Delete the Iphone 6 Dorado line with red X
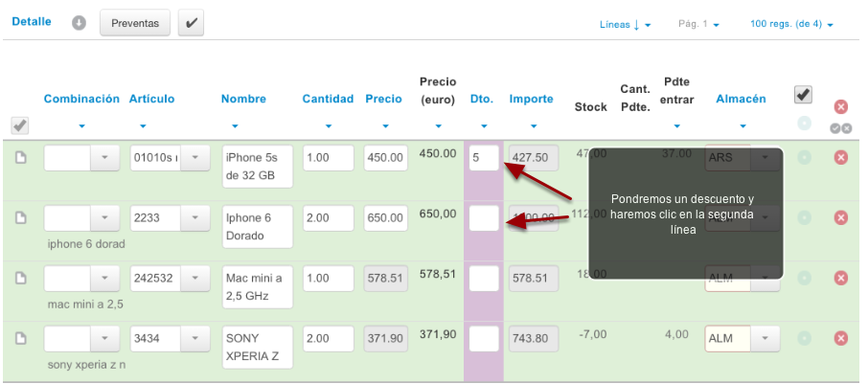The width and height of the screenshot is (868, 384). click(x=841, y=218)
